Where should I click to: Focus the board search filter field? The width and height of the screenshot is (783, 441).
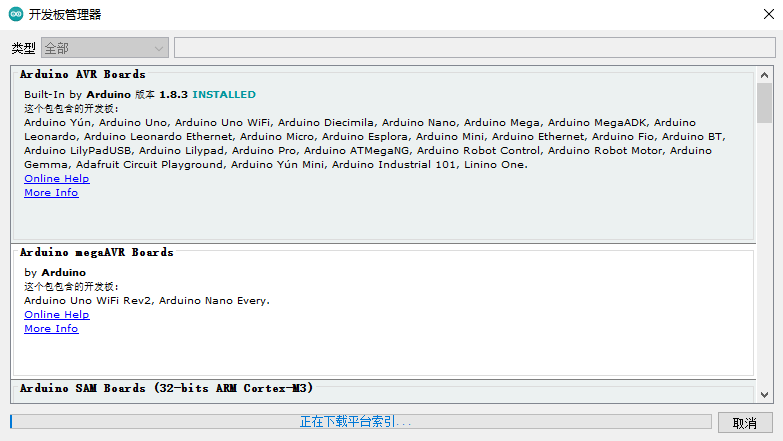(474, 48)
